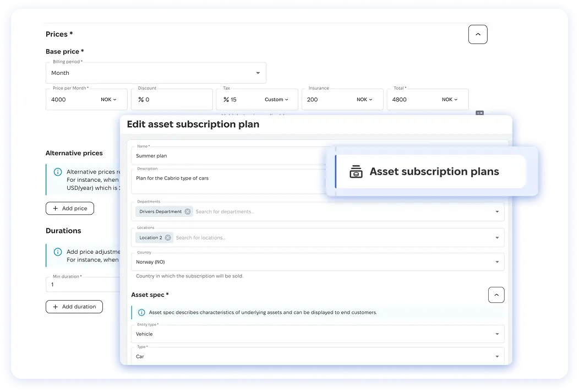Click the Add price button

coord(70,209)
